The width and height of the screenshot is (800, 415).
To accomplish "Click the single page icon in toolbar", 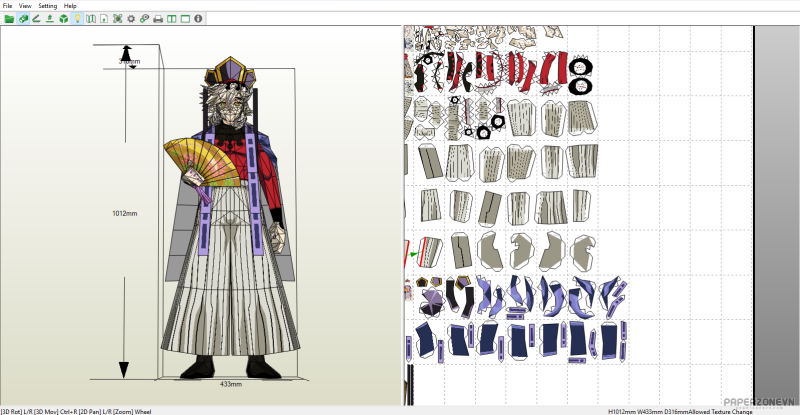I will (104, 18).
